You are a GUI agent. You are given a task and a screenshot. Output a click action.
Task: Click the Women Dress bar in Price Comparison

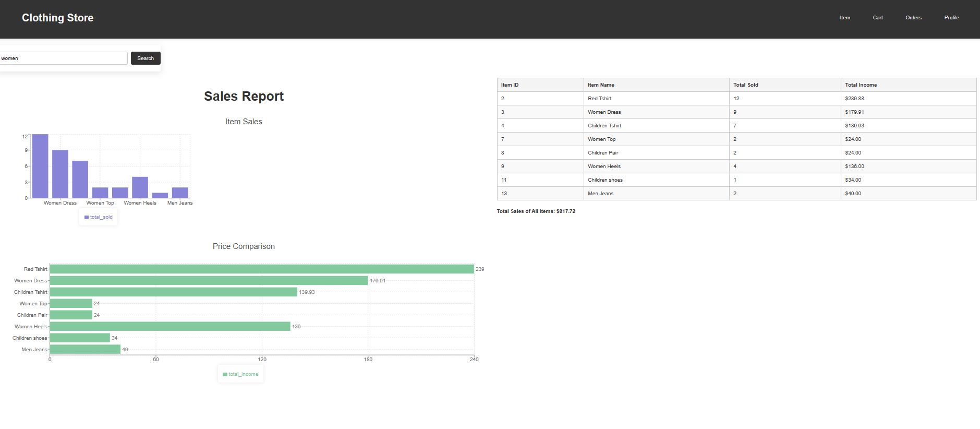click(x=209, y=281)
